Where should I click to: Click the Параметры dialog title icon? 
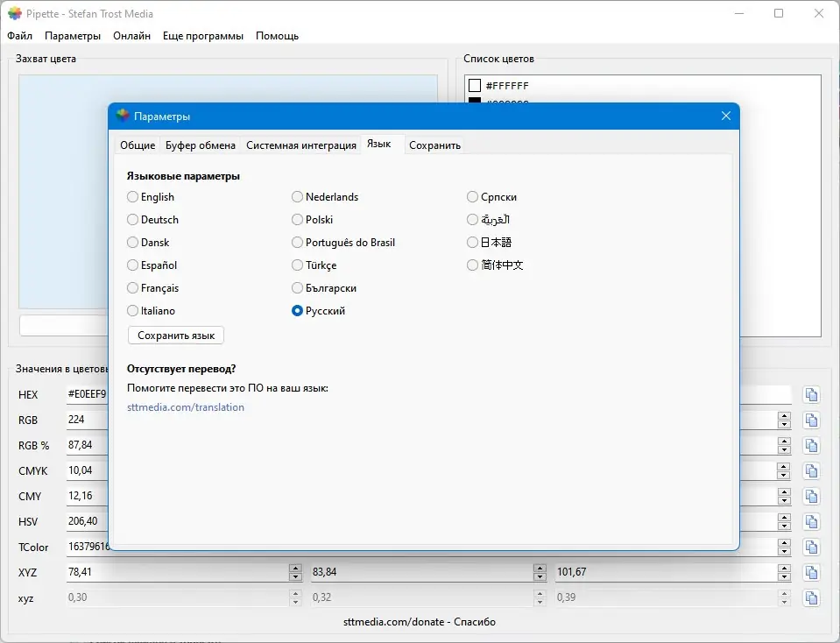124,116
